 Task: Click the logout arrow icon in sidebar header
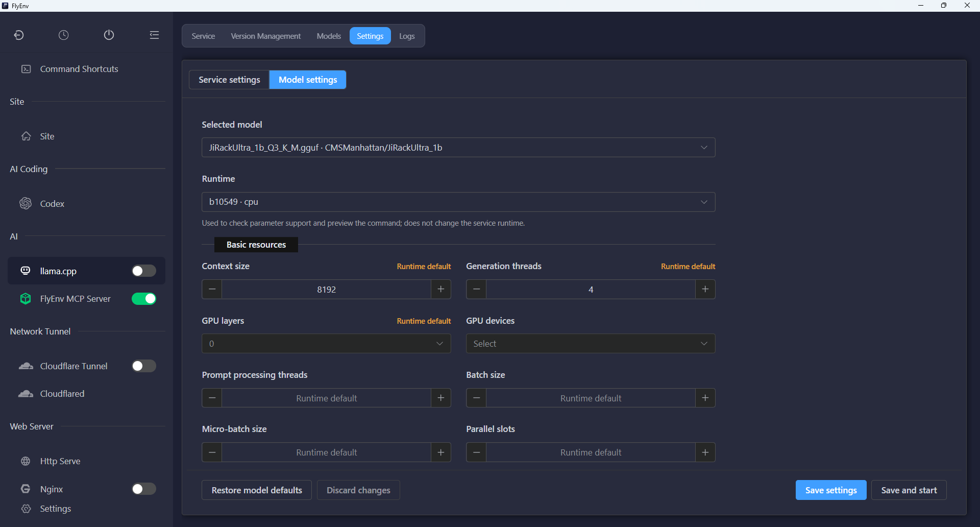(x=19, y=35)
